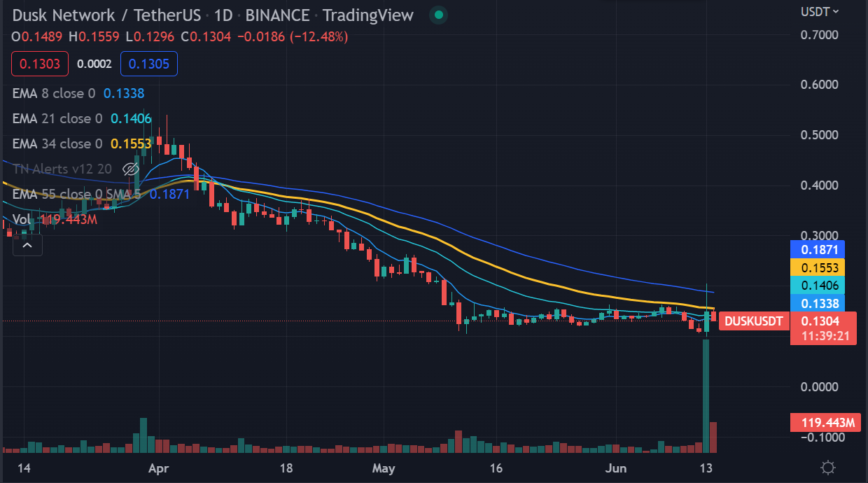Select the EMA 8 close indicator legend
The width and height of the screenshot is (868, 483).
pos(78,93)
